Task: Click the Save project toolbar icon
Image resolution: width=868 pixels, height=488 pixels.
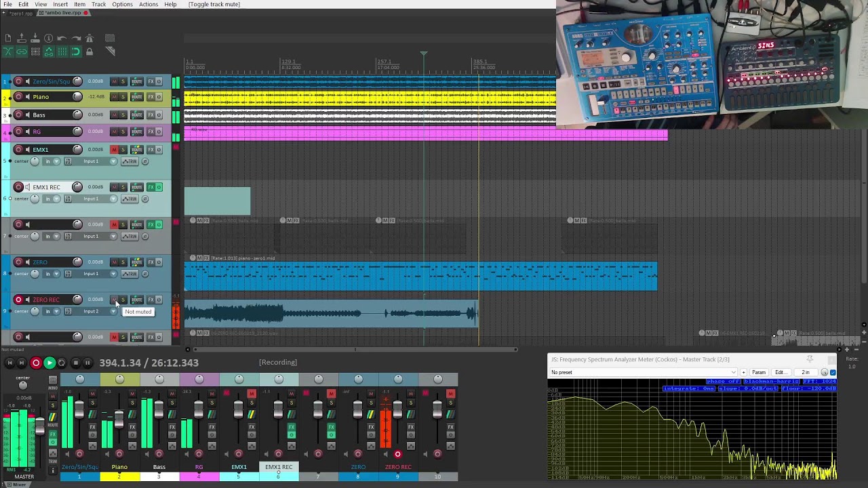Action: click(35, 39)
